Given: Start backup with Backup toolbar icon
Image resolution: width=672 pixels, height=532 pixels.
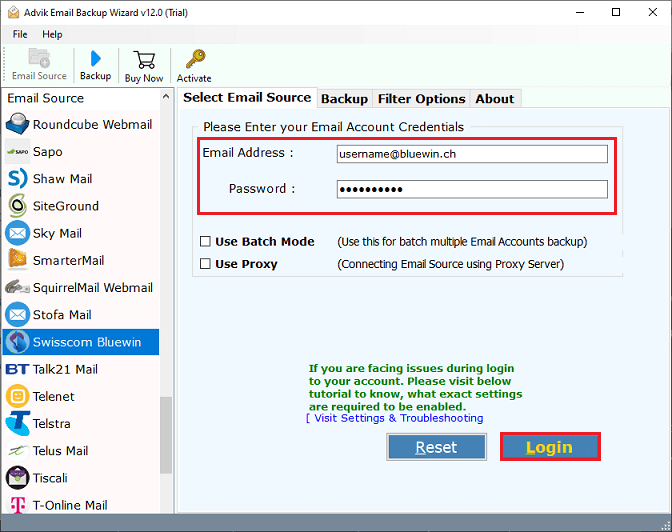Looking at the screenshot, I should (96, 59).
